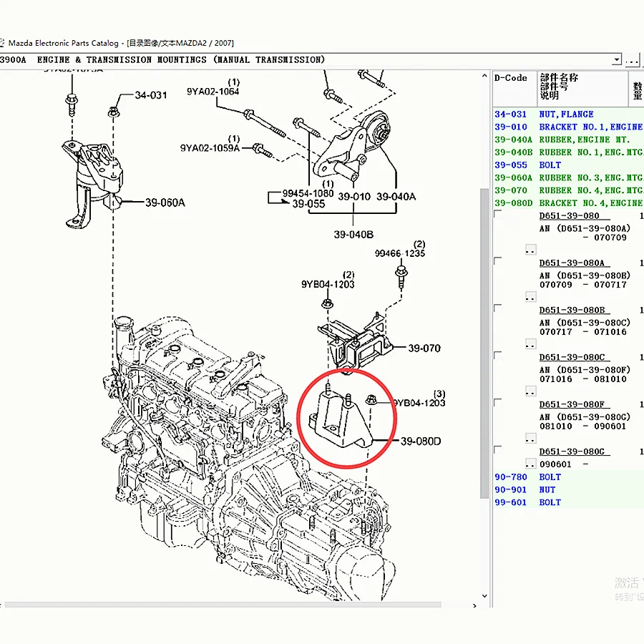
Task: Tick the checkbox for part D651-39-080A
Action: (498, 263)
